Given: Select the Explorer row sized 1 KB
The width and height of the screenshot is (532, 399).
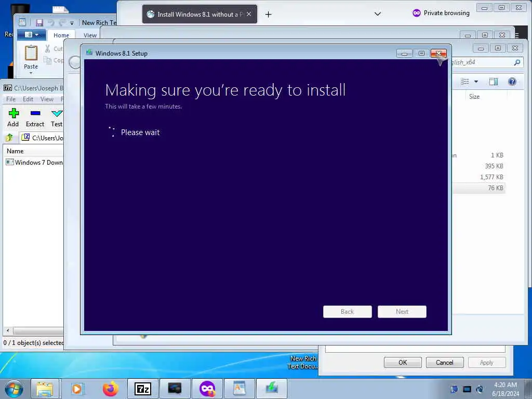Looking at the screenshot, I should [x=478, y=155].
